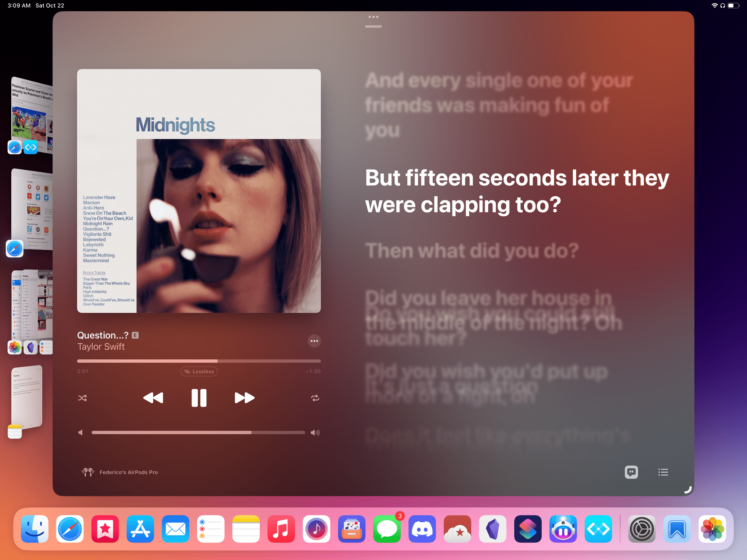This screenshot has height=560, width=747.
Task: Open the multitasking three-dots menu
Action: tap(373, 17)
